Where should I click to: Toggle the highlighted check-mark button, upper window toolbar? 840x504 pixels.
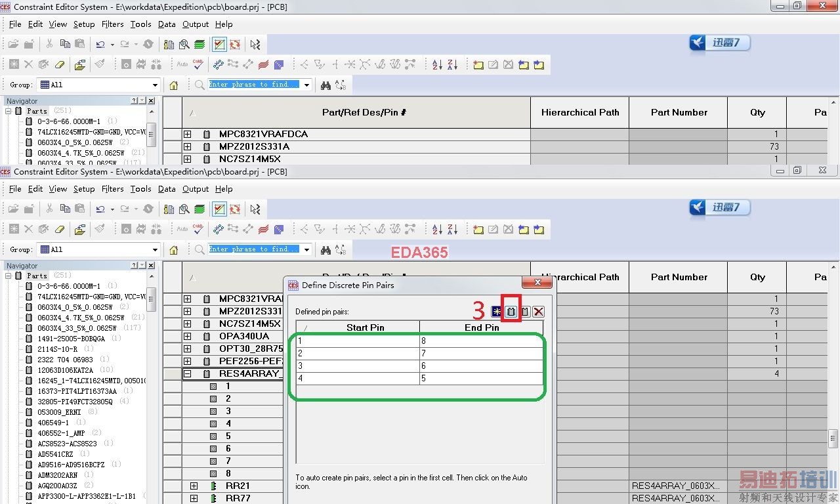pos(220,44)
